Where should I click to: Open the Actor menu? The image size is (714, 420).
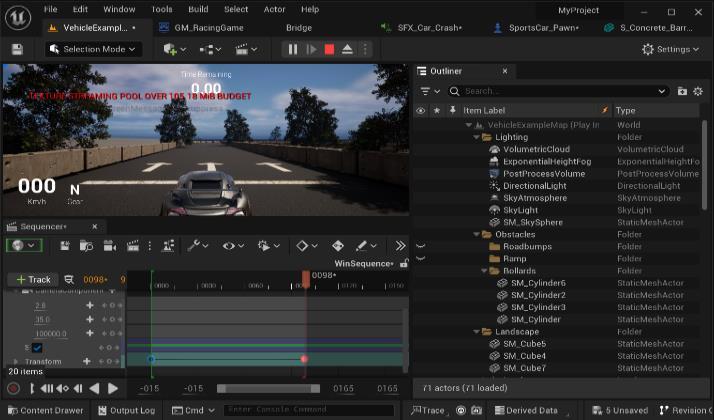(274, 9)
